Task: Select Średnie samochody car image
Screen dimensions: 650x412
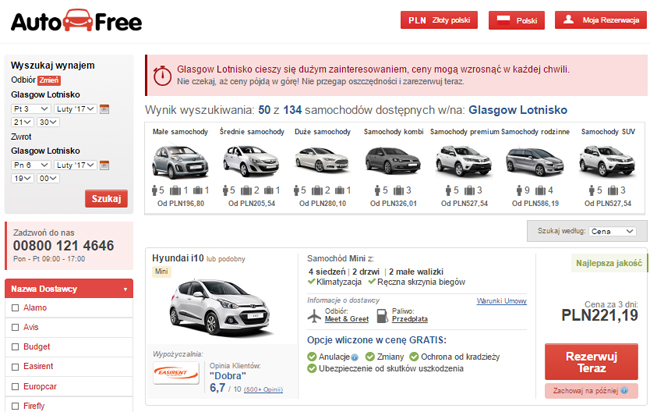Action: click(251, 160)
